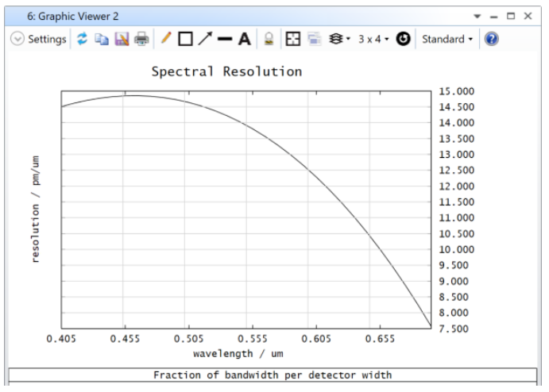
Task: Toggle the zoom to fit frame icon
Action: coord(293,39)
